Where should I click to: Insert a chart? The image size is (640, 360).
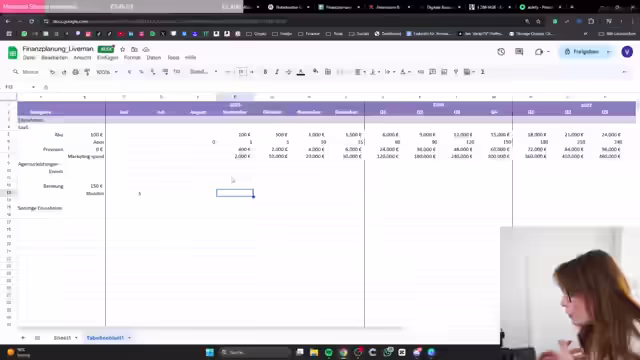click(x=444, y=72)
